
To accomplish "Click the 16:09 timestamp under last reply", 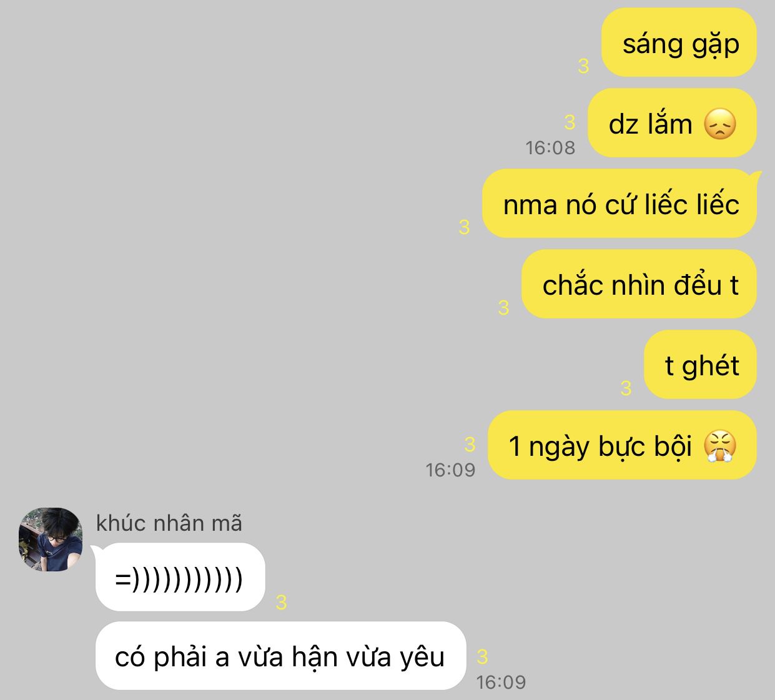I will [501, 683].
